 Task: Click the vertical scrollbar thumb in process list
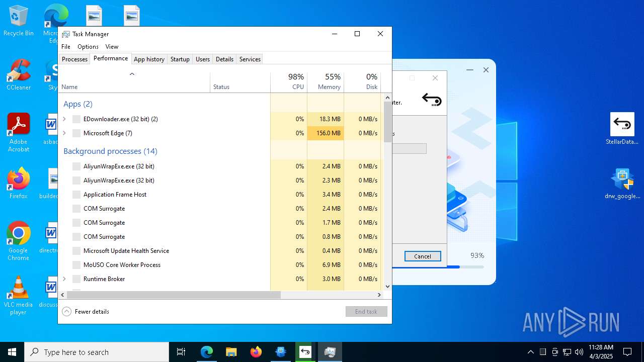click(387, 122)
